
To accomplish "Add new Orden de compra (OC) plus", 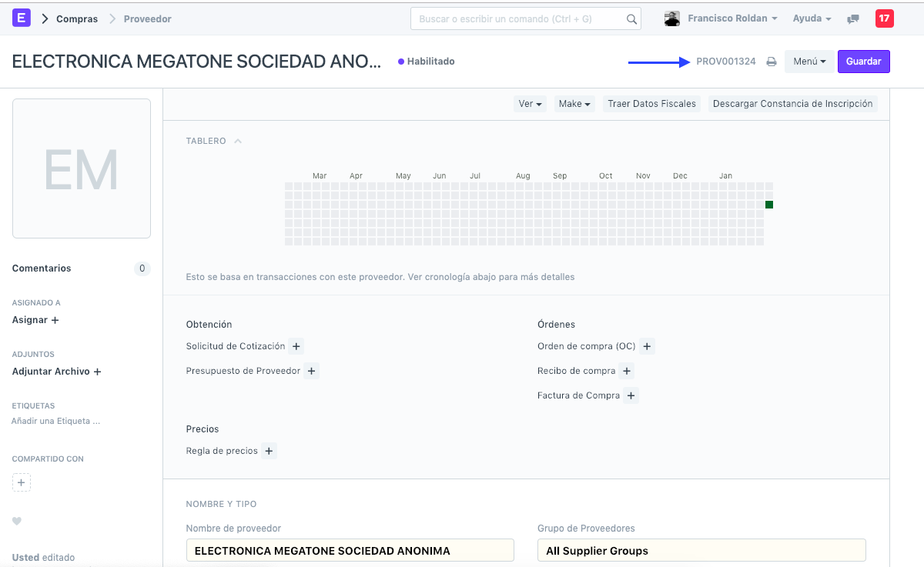I will tap(648, 347).
